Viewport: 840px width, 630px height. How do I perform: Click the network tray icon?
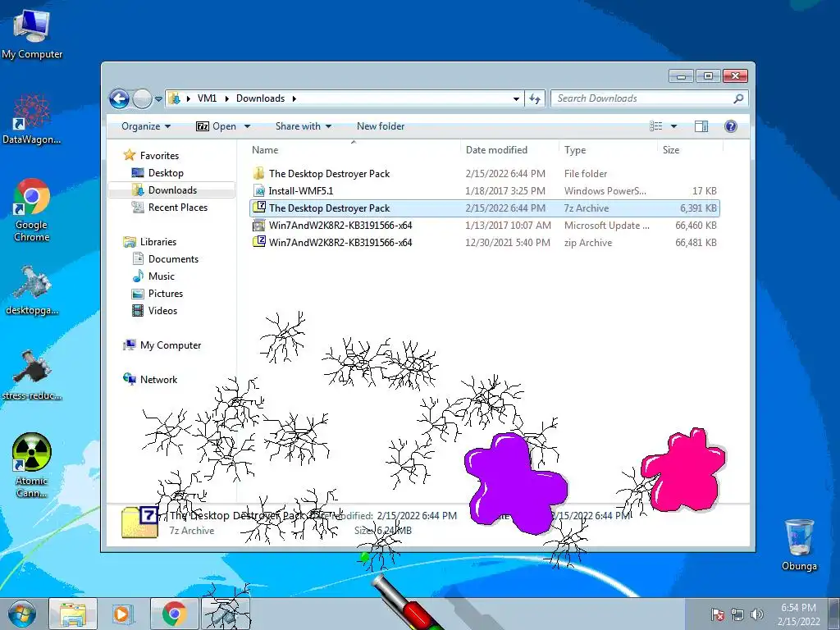pyautogui.click(x=737, y=614)
